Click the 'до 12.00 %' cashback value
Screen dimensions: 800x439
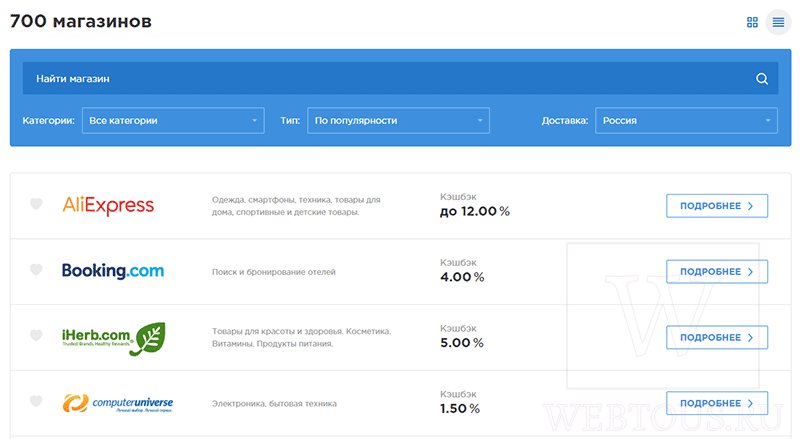474,211
